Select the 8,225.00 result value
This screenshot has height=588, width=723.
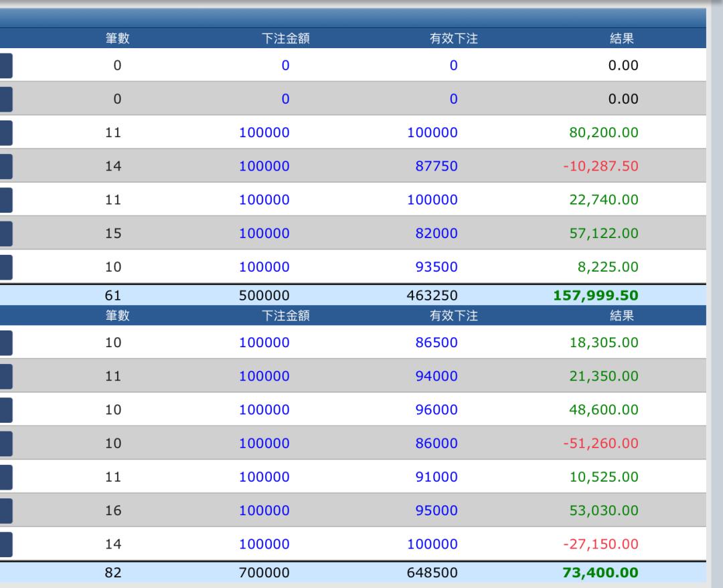608,267
